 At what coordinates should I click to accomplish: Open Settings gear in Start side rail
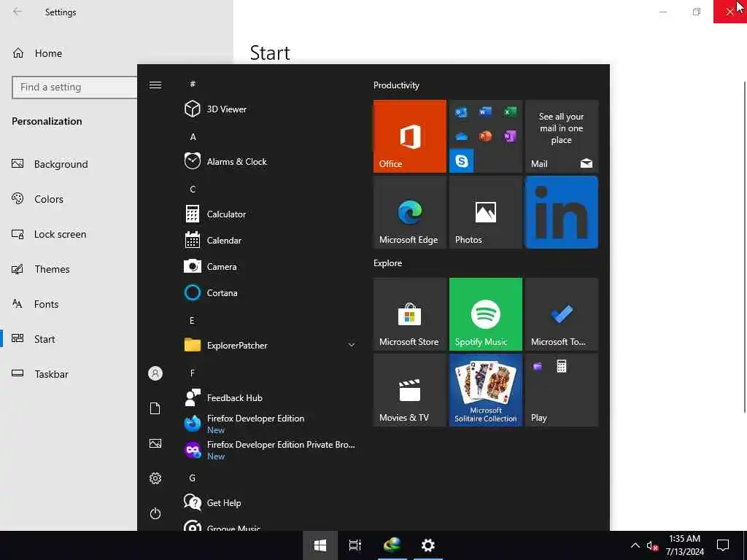[x=155, y=478]
